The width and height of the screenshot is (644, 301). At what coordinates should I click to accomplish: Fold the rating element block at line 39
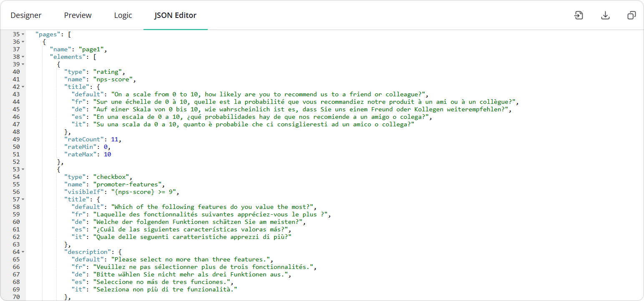(x=23, y=64)
